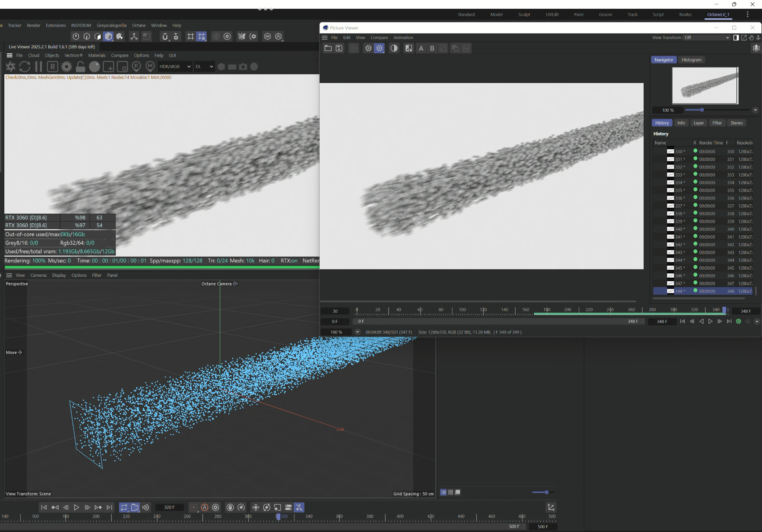This screenshot has height=532, width=762.
Task: Click the Octane Live Viewer start render icon
Action: coord(11,67)
